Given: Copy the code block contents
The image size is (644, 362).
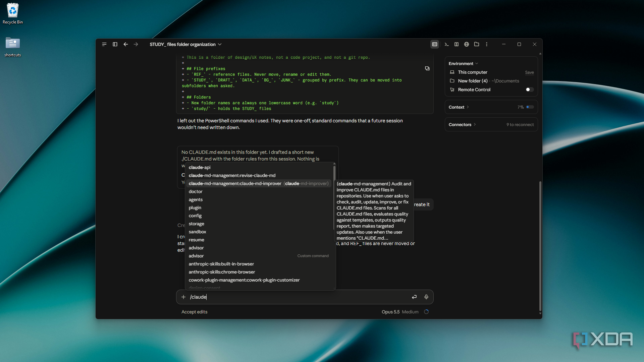Looking at the screenshot, I should pyautogui.click(x=427, y=68).
